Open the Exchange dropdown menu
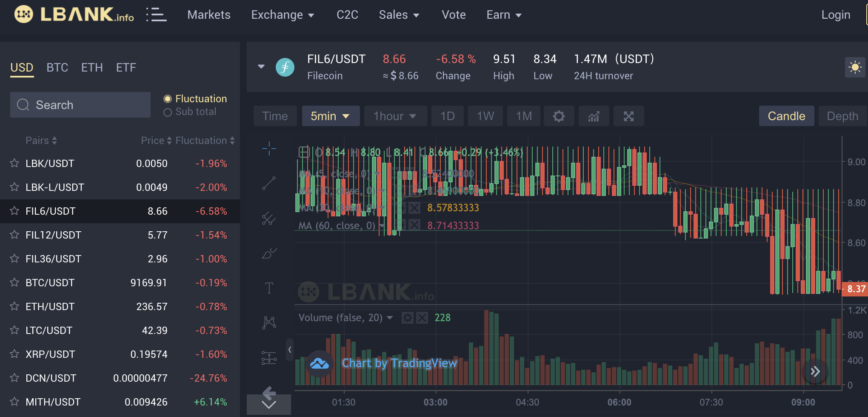Image resolution: width=868 pixels, height=417 pixels. coord(283,15)
